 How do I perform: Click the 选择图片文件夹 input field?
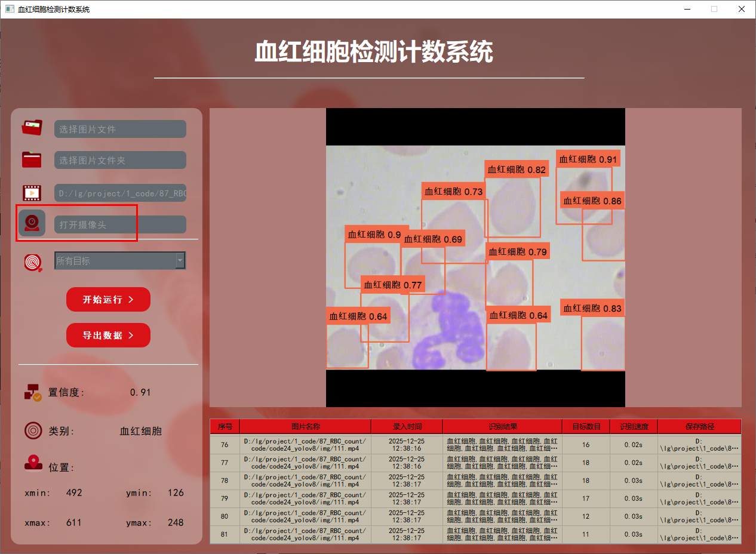(120, 160)
